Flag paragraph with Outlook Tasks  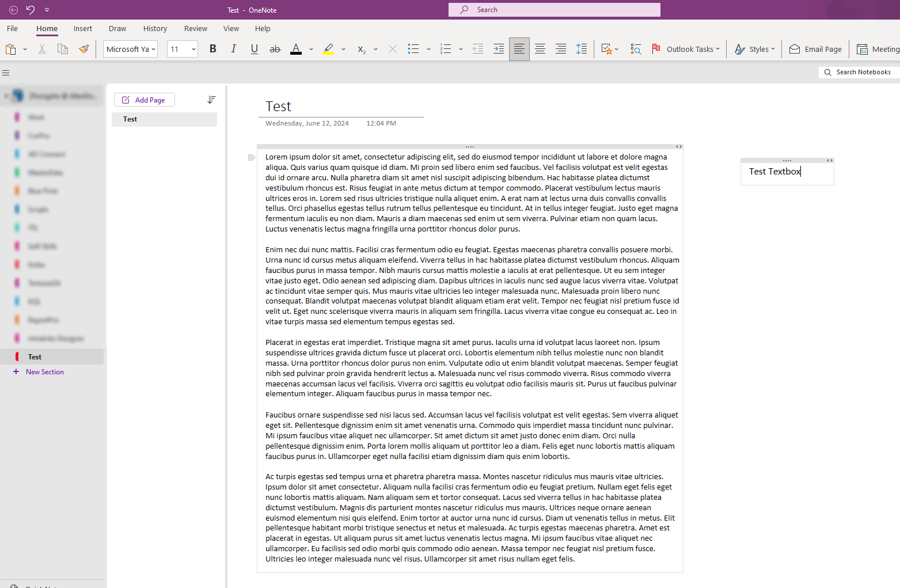pyautogui.click(x=686, y=49)
